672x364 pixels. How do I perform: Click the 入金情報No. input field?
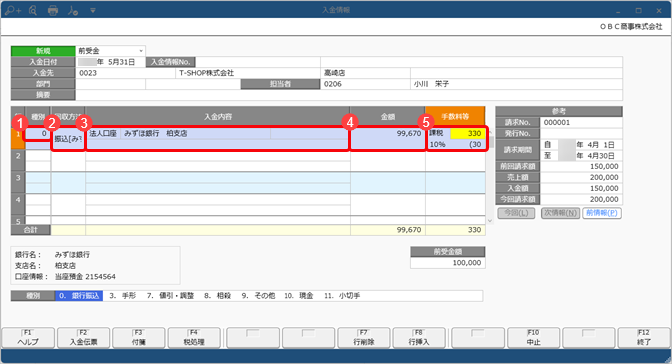pyautogui.click(x=258, y=62)
